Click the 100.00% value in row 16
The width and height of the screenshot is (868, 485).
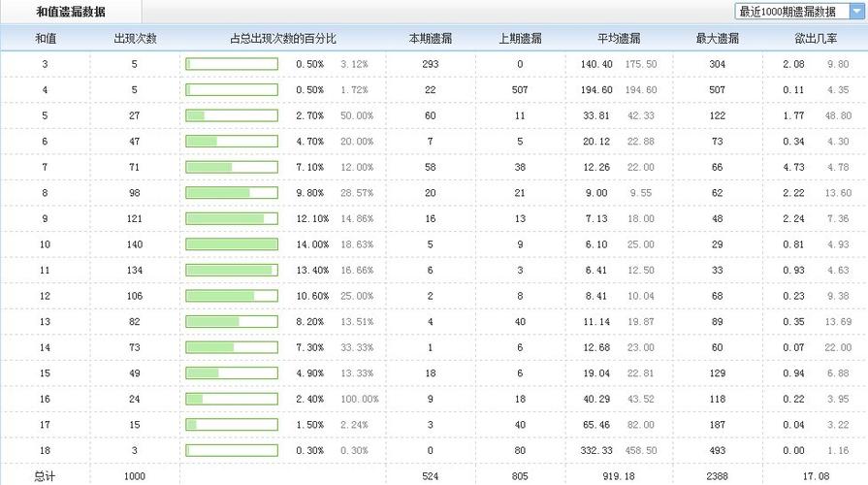[360, 399]
